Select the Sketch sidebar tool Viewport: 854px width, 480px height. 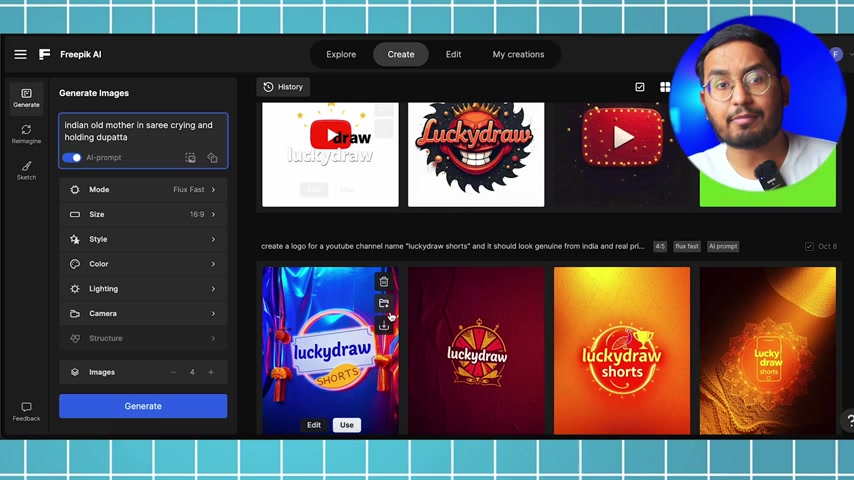[26, 171]
